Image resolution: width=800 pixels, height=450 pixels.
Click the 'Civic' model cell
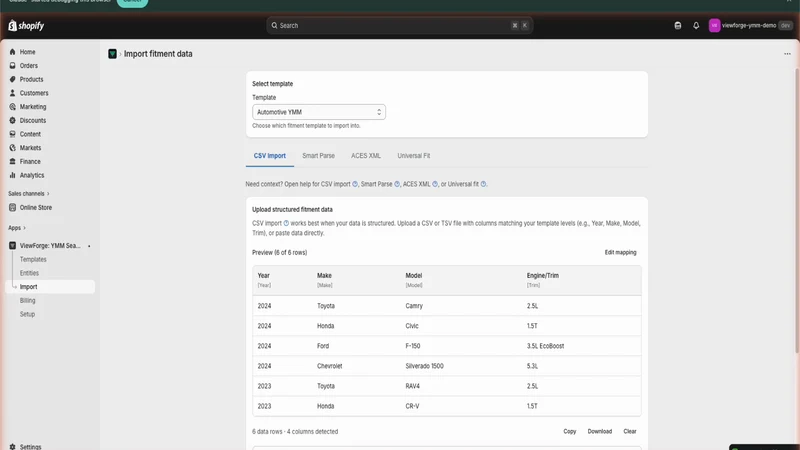click(412, 326)
